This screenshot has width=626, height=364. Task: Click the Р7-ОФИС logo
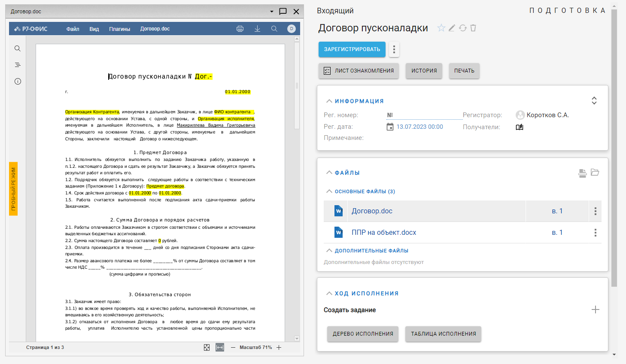(x=31, y=29)
